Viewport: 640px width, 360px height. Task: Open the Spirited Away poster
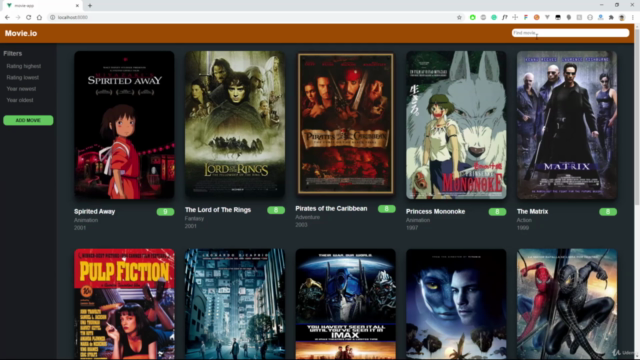(124, 125)
